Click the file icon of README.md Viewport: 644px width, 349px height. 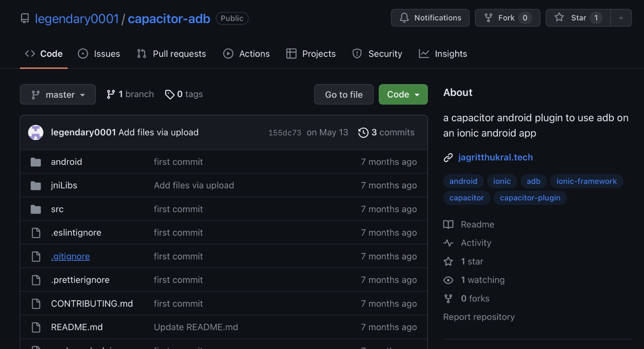pyautogui.click(x=36, y=327)
